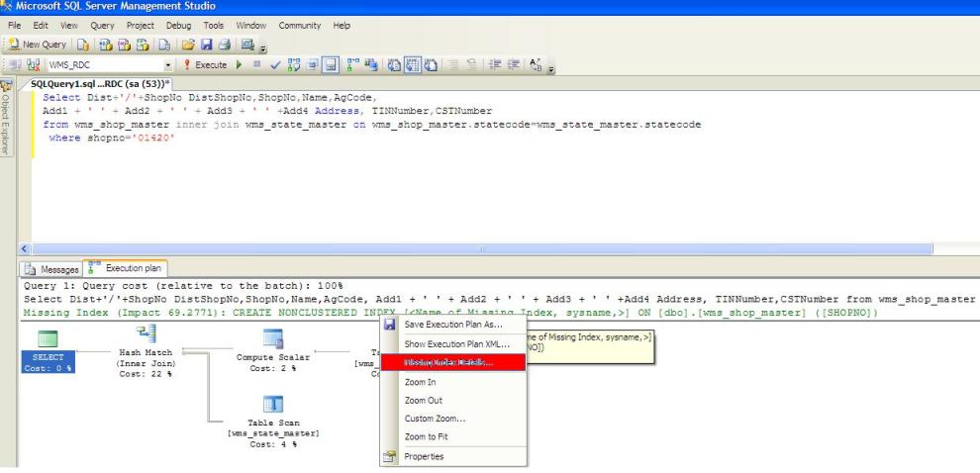Switch to the Messages tab
Image resolution: width=980 pixels, height=473 pixels.
tap(51, 269)
